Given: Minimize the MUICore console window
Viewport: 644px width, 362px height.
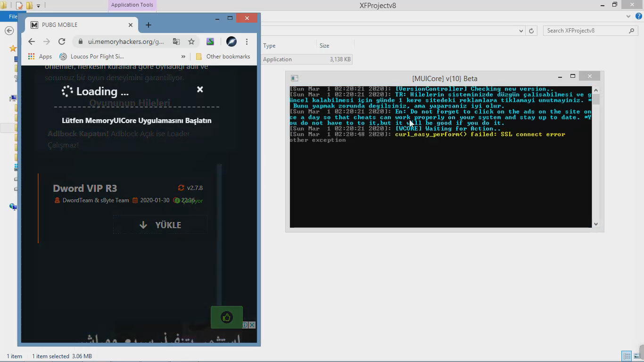Looking at the screenshot, I should [560, 76].
